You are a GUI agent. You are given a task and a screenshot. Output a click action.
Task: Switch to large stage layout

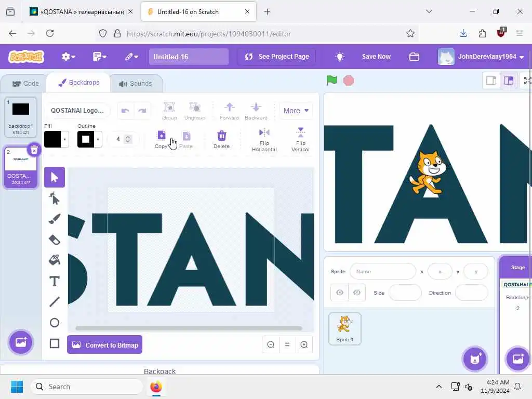click(509, 81)
